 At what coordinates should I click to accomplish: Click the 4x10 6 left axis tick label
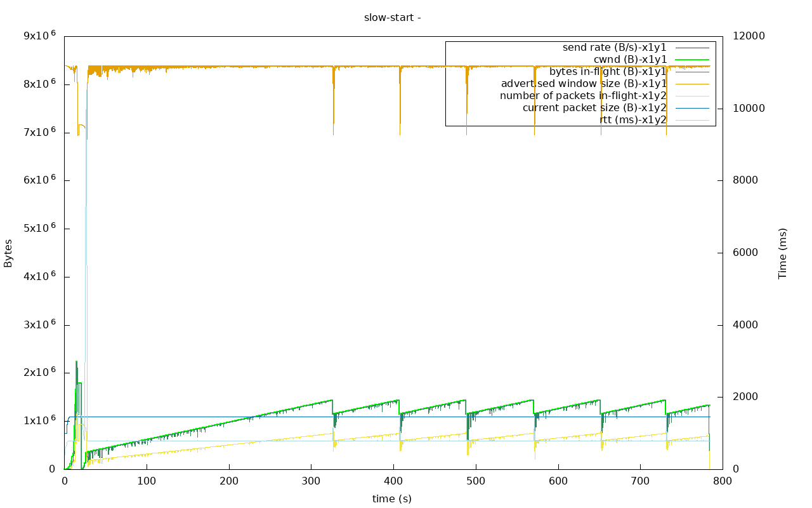tap(40, 275)
